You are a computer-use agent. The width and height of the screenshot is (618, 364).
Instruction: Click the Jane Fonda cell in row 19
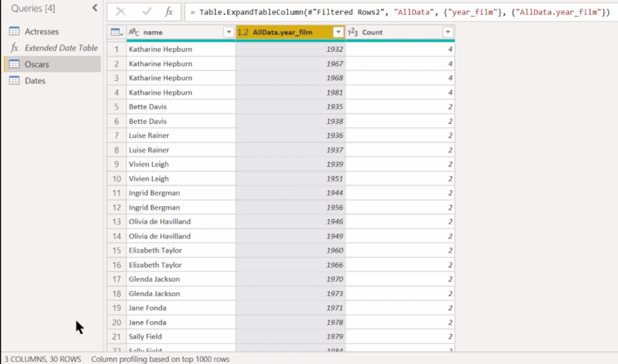[181, 308]
